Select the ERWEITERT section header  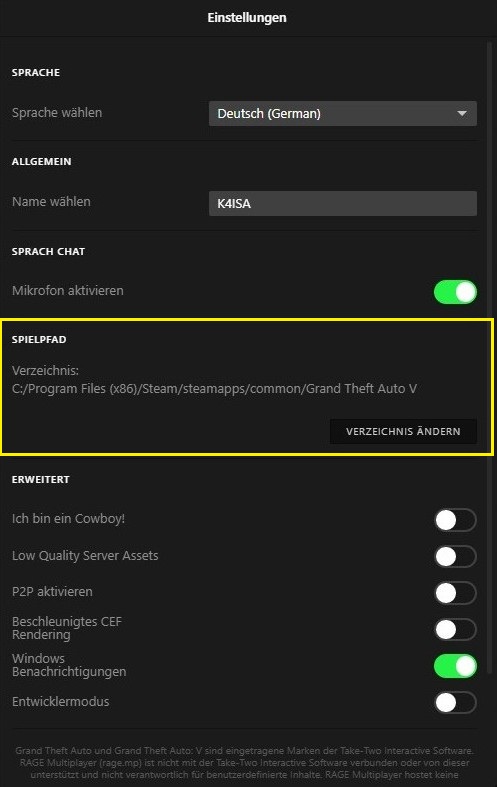tap(41, 479)
